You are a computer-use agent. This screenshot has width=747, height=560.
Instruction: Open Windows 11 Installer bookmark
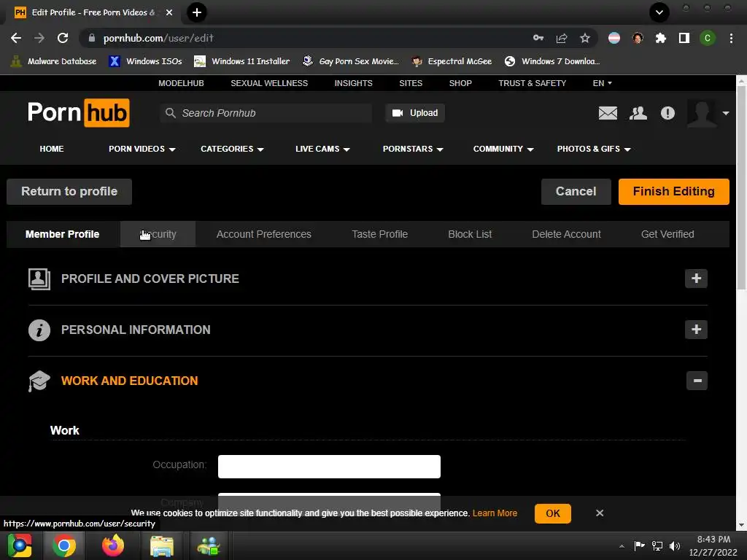242,61
